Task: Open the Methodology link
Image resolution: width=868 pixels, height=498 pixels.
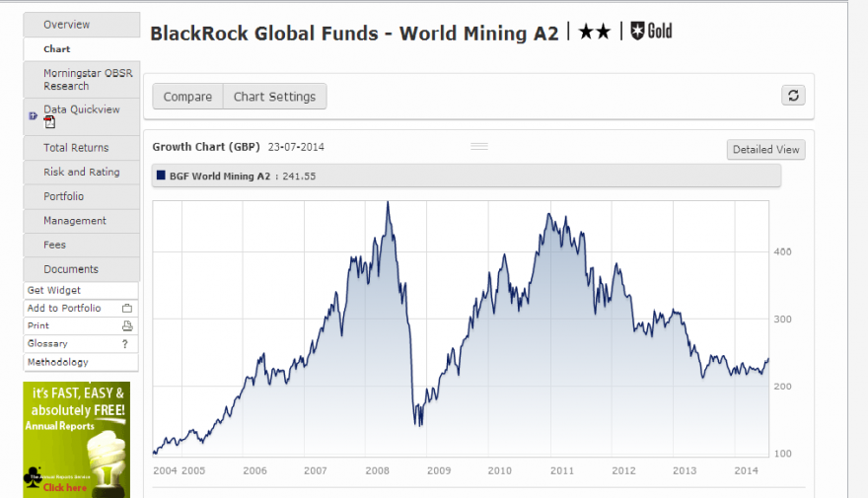Action: coord(58,362)
